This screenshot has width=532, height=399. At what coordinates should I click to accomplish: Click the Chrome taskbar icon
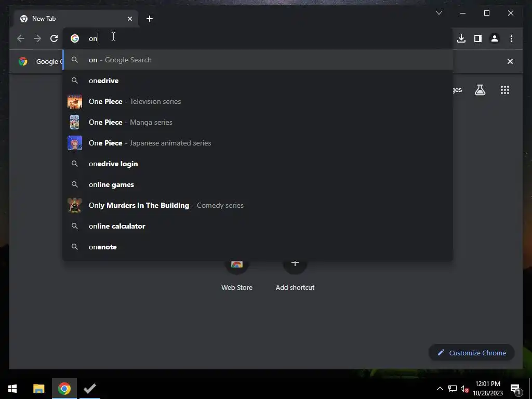64,389
